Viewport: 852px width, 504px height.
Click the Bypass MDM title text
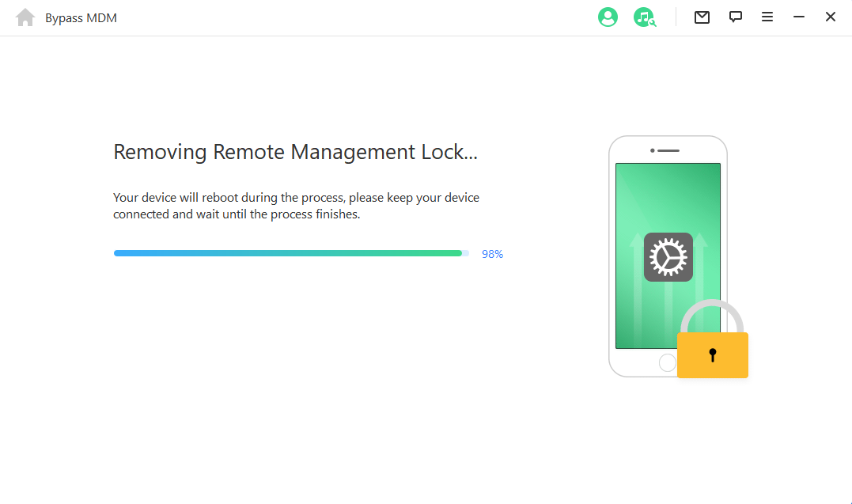tap(81, 17)
